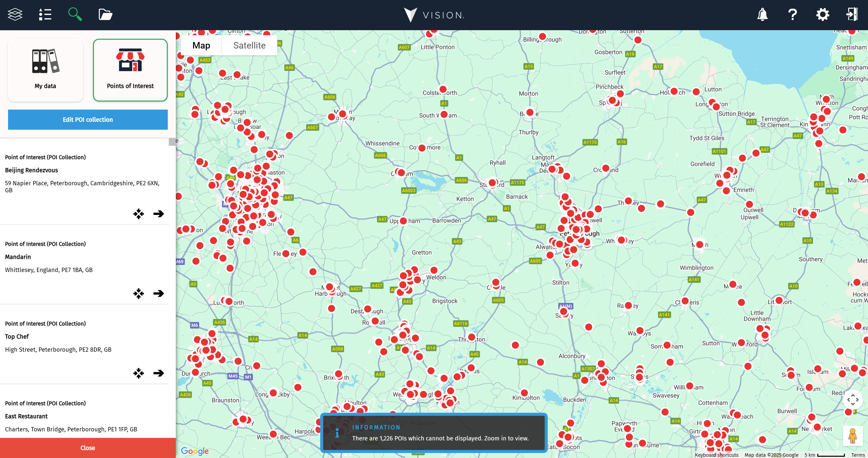Open notifications bell icon

[762, 15]
